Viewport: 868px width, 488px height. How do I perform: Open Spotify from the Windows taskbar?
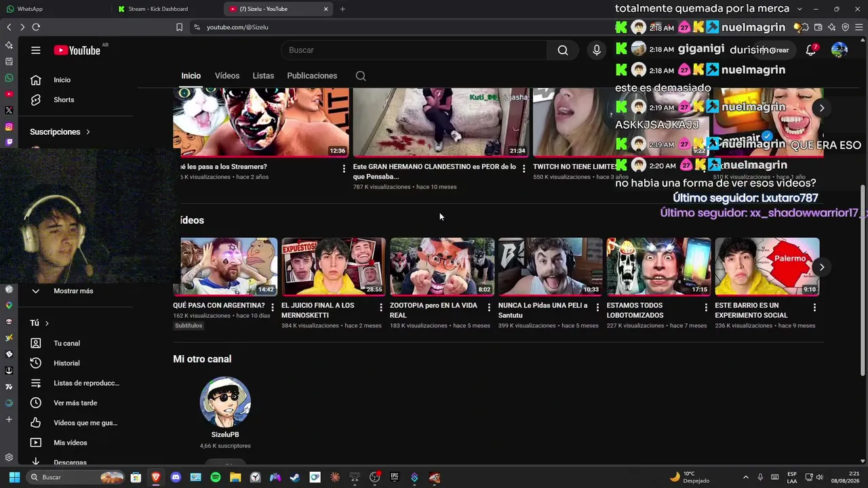click(x=216, y=477)
